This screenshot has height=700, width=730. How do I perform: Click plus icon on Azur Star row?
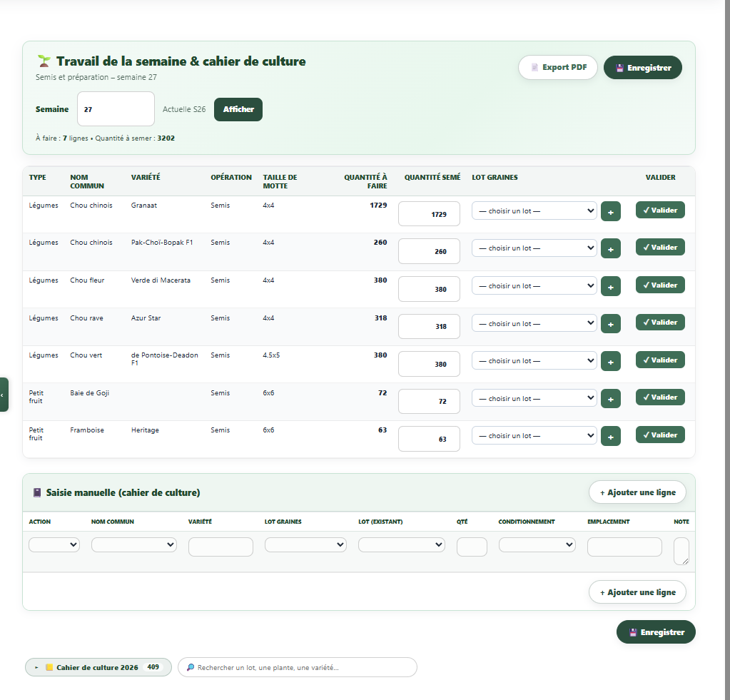point(610,323)
